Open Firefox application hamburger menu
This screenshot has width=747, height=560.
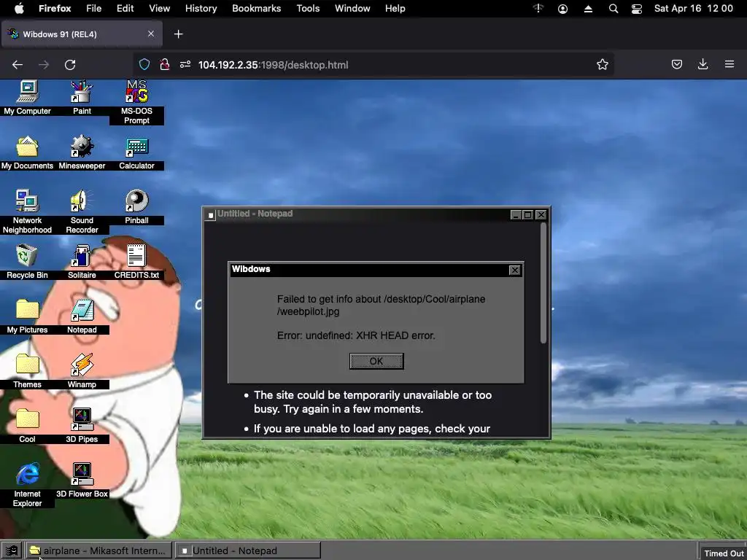tap(729, 64)
